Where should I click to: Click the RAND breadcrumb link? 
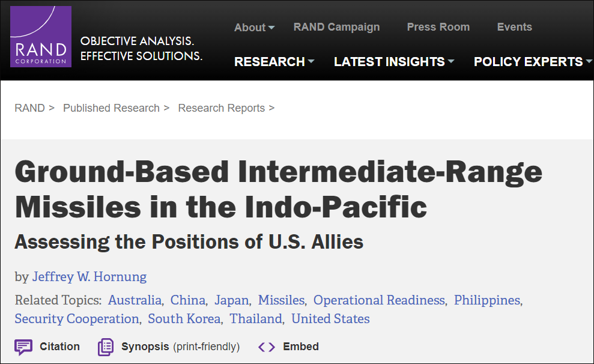tap(29, 108)
